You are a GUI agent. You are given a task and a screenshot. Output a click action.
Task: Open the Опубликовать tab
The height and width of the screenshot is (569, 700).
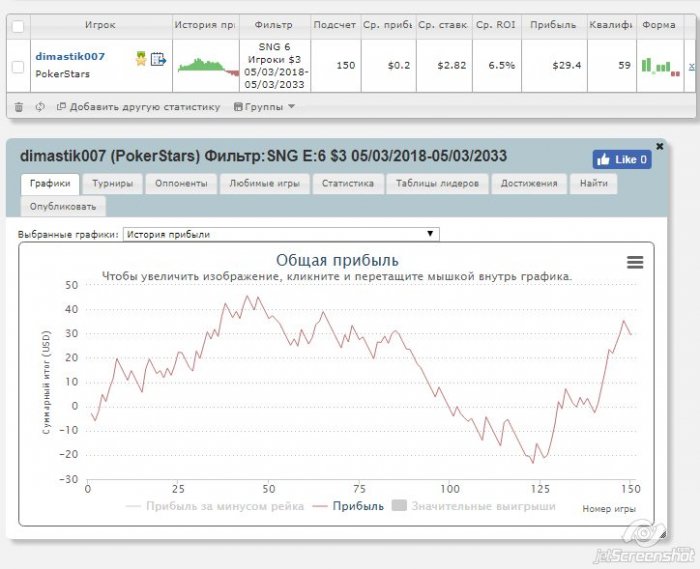point(63,207)
